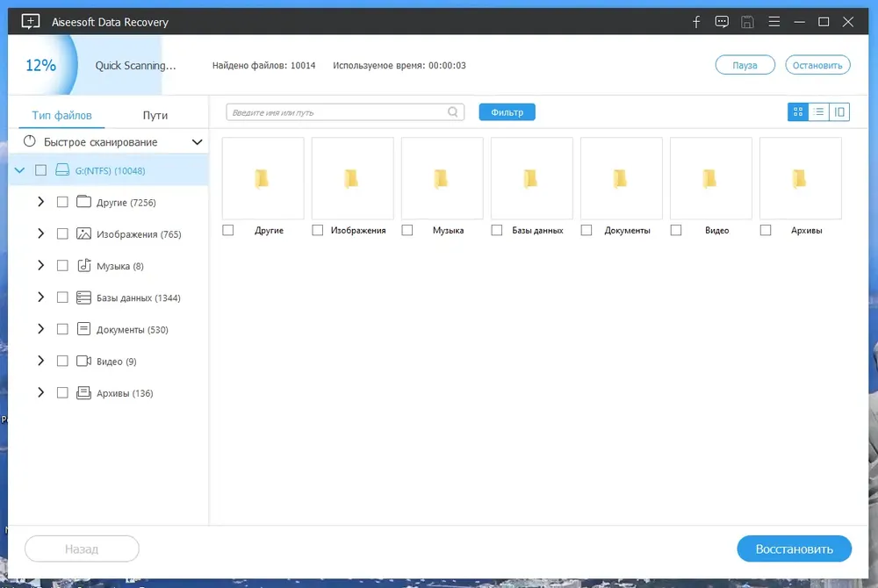Screen dimensions: 878x588
Task: Tick checkbox under Документы folder thumbnail
Action: point(587,230)
